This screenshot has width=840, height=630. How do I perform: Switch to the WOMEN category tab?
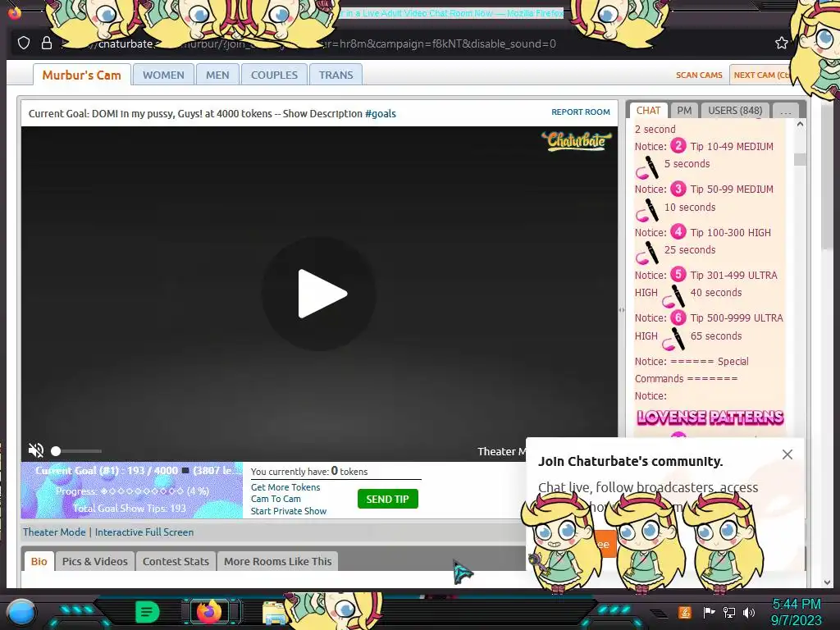[163, 75]
